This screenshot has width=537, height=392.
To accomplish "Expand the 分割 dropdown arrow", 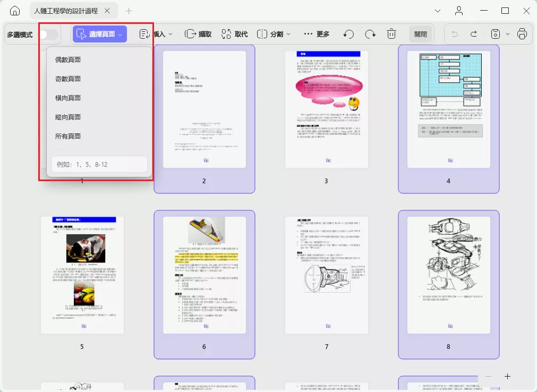I will pos(288,34).
